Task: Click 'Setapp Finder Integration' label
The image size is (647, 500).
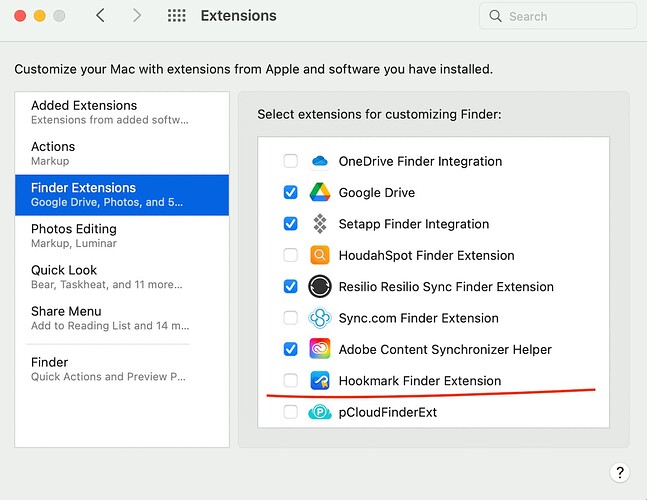Action: (414, 224)
